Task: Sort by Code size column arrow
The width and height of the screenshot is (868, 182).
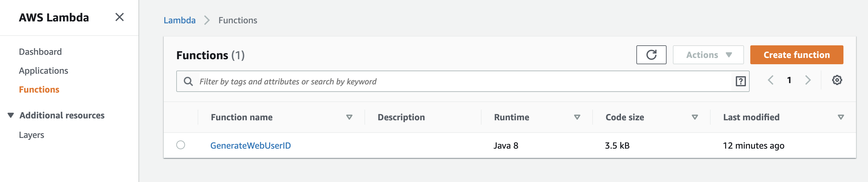Action: [x=695, y=117]
